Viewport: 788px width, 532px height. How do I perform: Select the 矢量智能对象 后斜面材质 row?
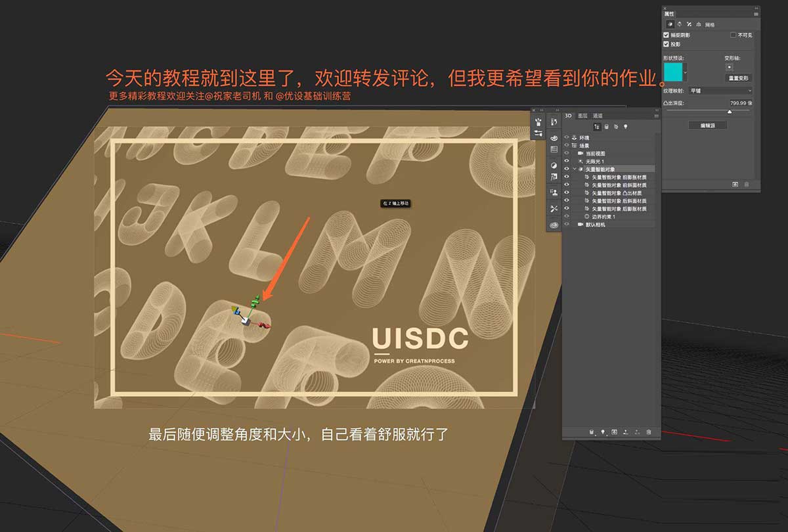coord(610,200)
